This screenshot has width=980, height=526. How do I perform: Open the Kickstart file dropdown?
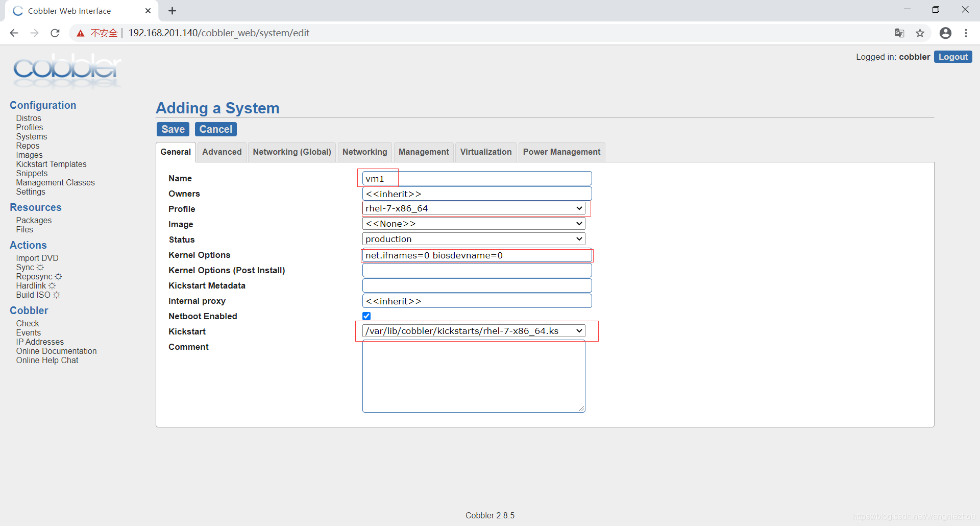point(474,331)
